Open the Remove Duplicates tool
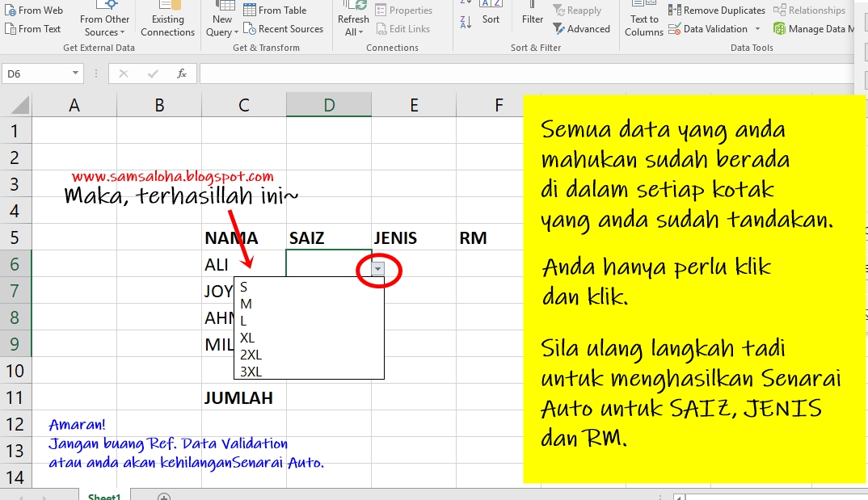 [x=718, y=10]
